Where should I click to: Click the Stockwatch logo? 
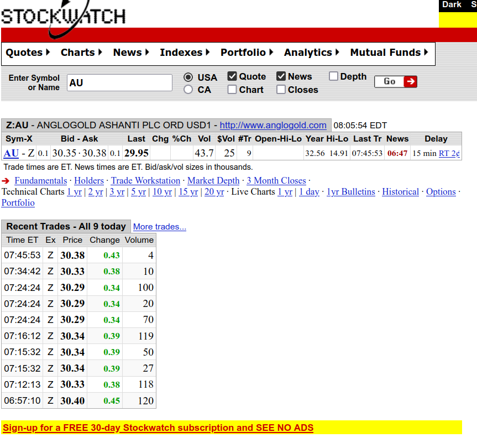(x=63, y=17)
